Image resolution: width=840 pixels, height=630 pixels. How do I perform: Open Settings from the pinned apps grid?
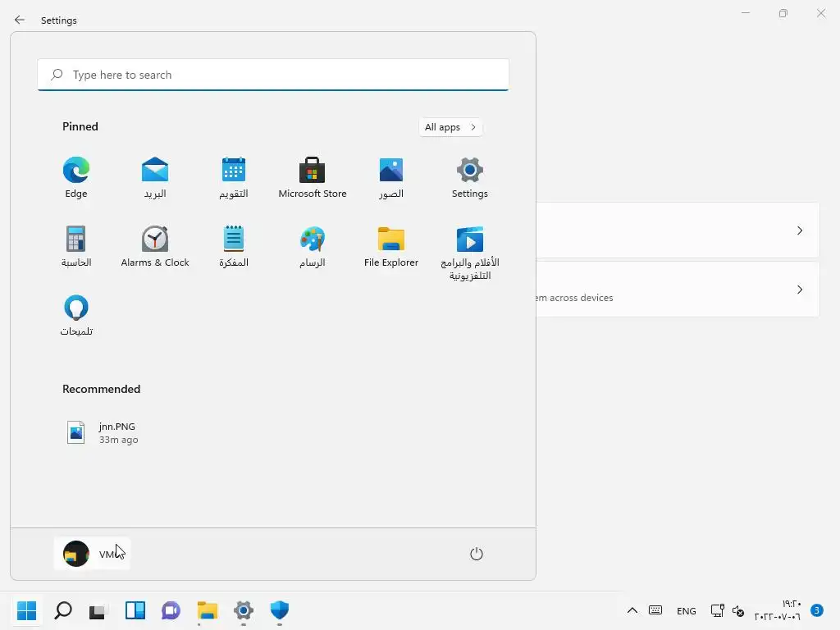(470, 178)
